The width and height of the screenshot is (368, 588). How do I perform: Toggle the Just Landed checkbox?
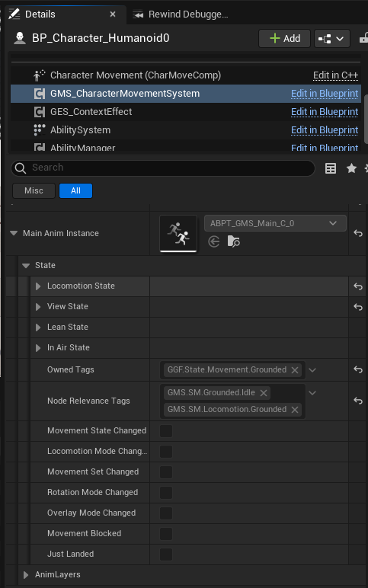pos(166,554)
